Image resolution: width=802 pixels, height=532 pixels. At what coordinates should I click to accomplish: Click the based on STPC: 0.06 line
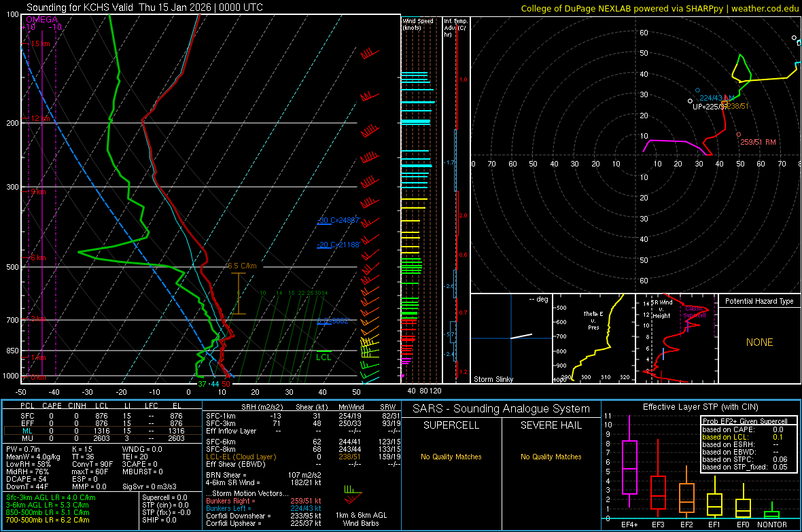[745, 459]
